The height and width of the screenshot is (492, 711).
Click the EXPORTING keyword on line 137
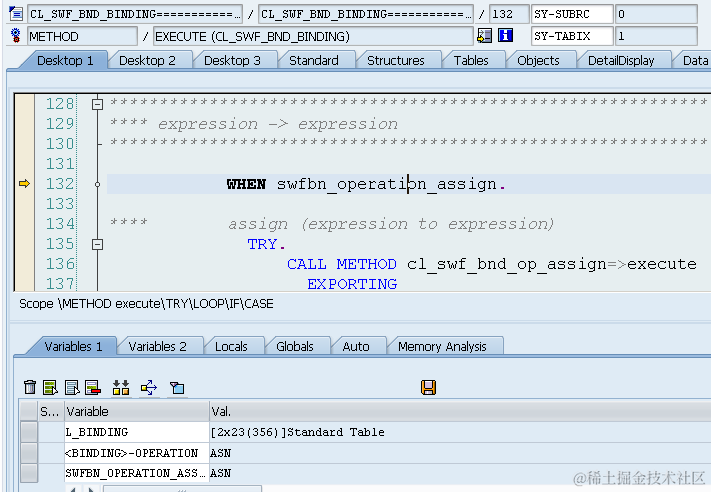pos(352,284)
